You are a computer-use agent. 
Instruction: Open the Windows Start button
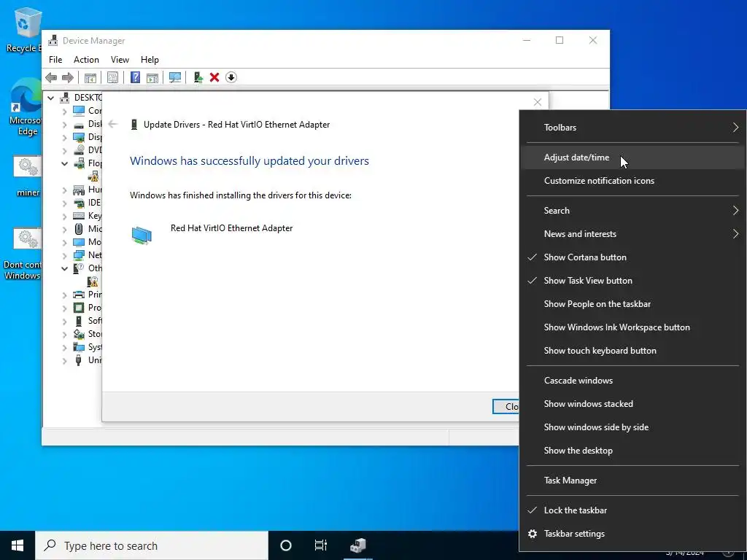tap(18, 545)
